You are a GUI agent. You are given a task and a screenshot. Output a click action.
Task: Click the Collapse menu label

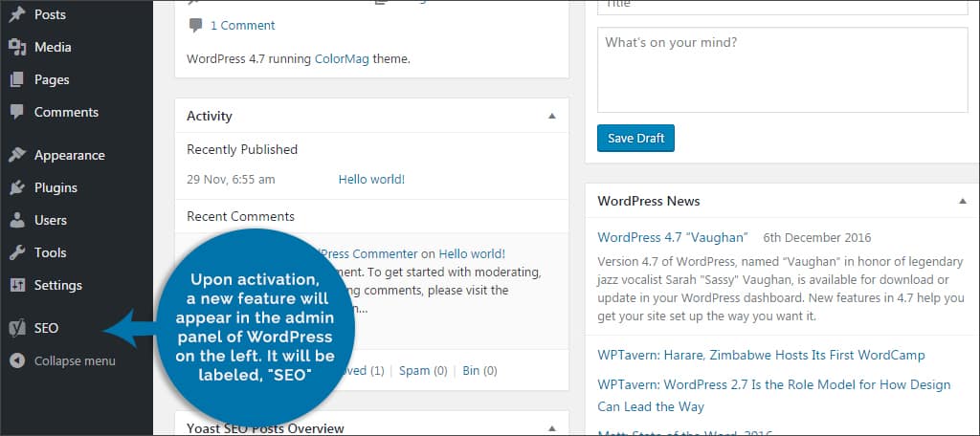[75, 360]
